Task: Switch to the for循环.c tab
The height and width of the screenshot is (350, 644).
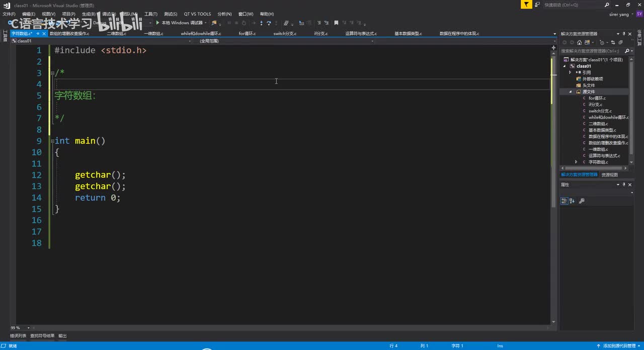Action: click(x=247, y=34)
